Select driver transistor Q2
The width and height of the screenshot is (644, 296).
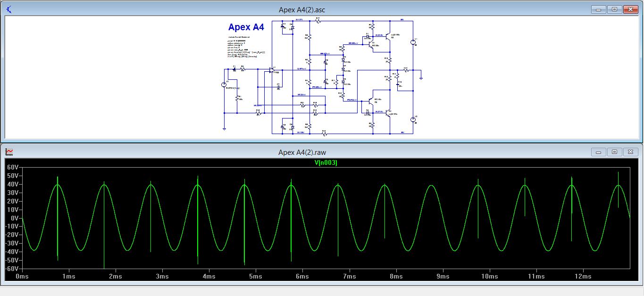click(371, 100)
